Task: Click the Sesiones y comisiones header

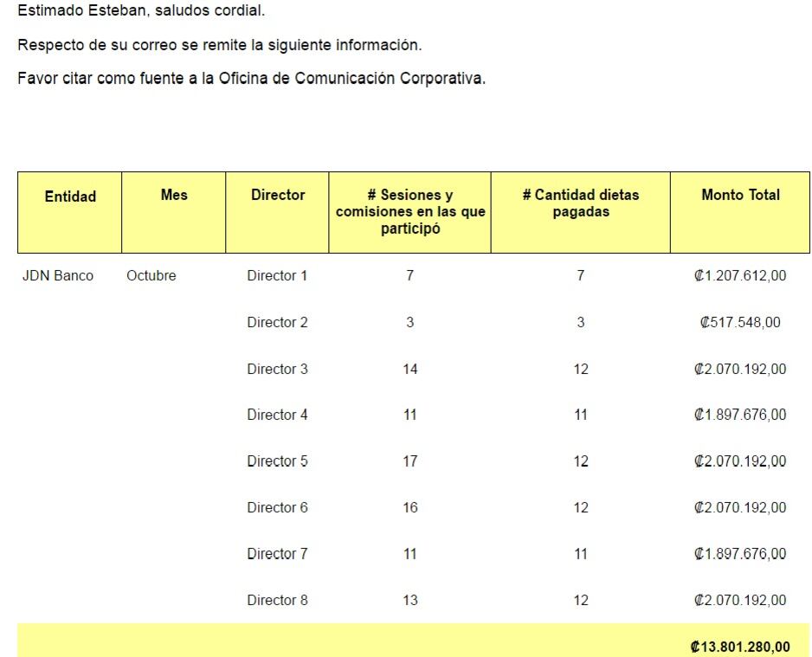Action: 410,212
